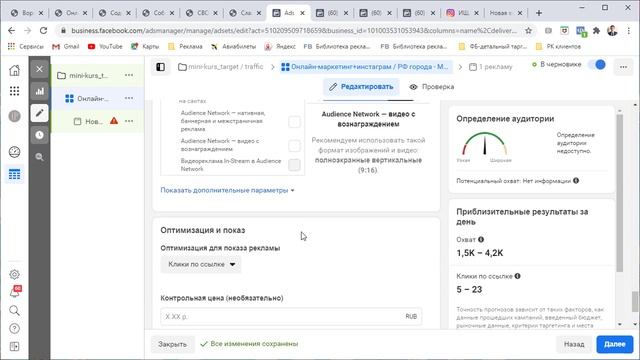Screen dimensions: 640x360
Task: Open more options for Онлайн ad set
Action: (129, 98)
